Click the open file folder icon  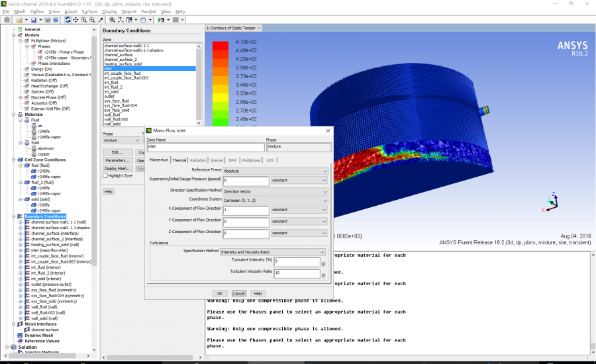point(21,20)
